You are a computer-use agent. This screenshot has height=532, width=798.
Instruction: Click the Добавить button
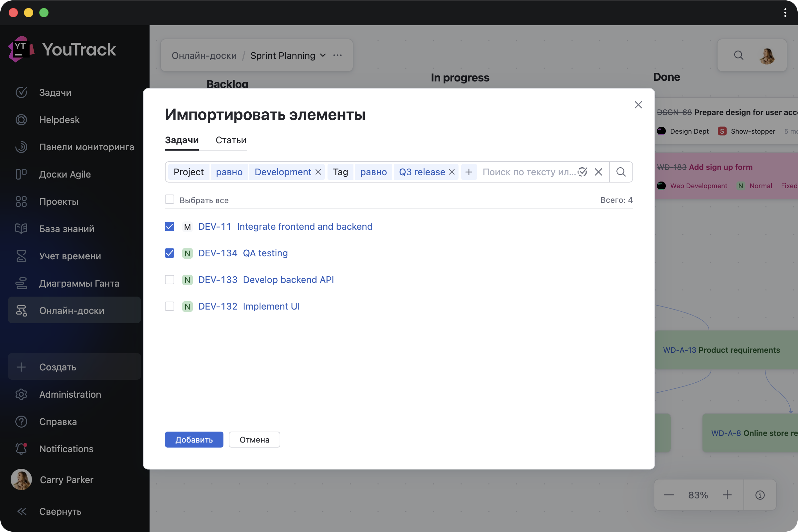pos(194,439)
